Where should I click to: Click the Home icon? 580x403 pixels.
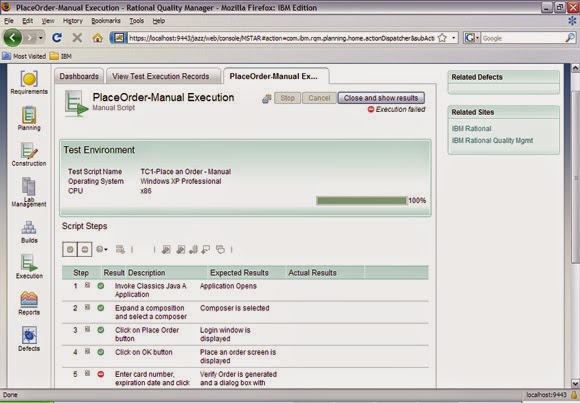[x=97, y=38]
